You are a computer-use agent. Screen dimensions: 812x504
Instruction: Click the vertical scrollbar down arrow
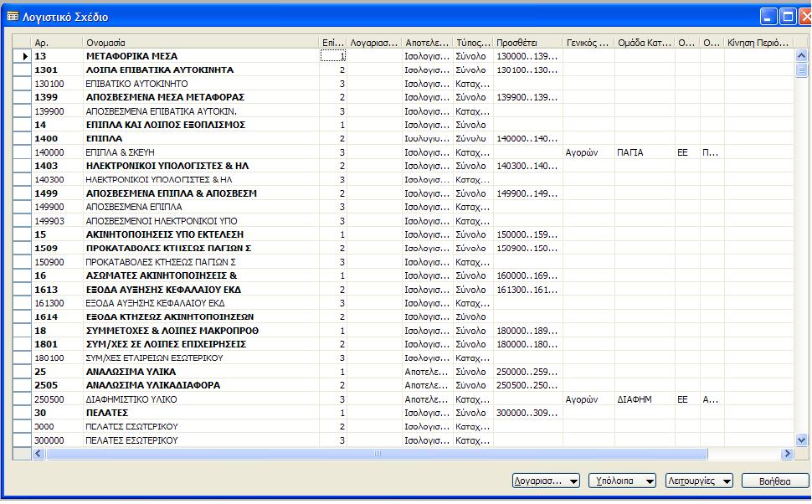click(801, 440)
